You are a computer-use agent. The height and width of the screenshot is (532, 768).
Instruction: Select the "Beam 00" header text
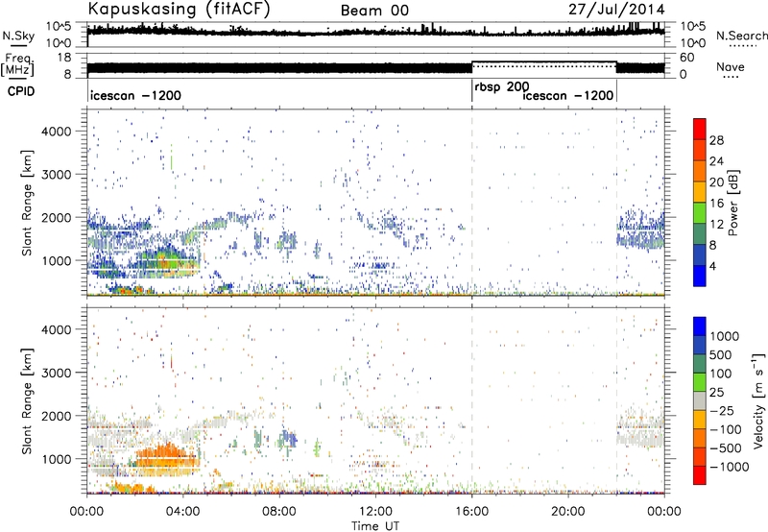coord(374,11)
